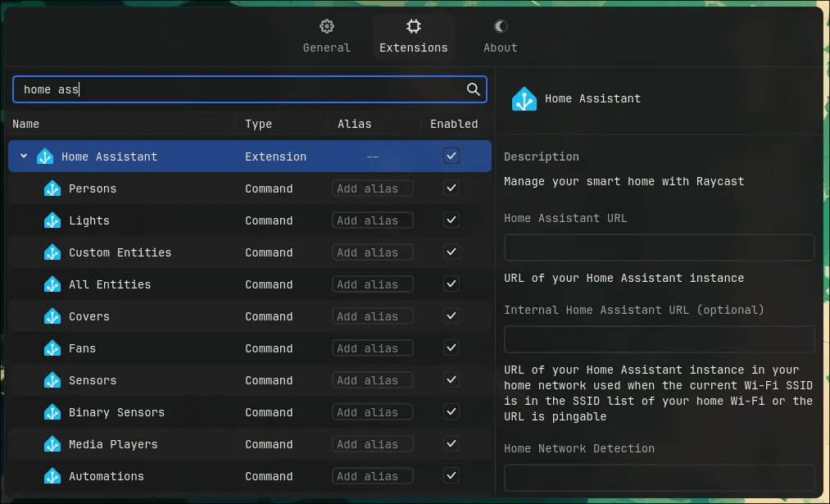The width and height of the screenshot is (830, 504).
Task: Open the General settings tab
Action: [326, 38]
